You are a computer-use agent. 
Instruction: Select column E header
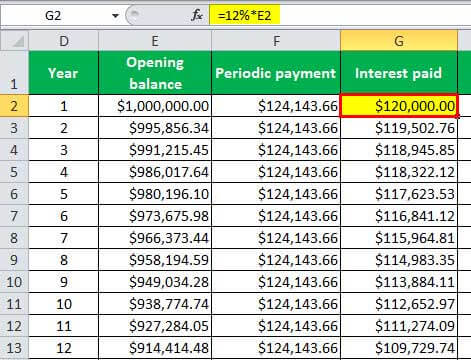pyautogui.click(x=155, y=41)
